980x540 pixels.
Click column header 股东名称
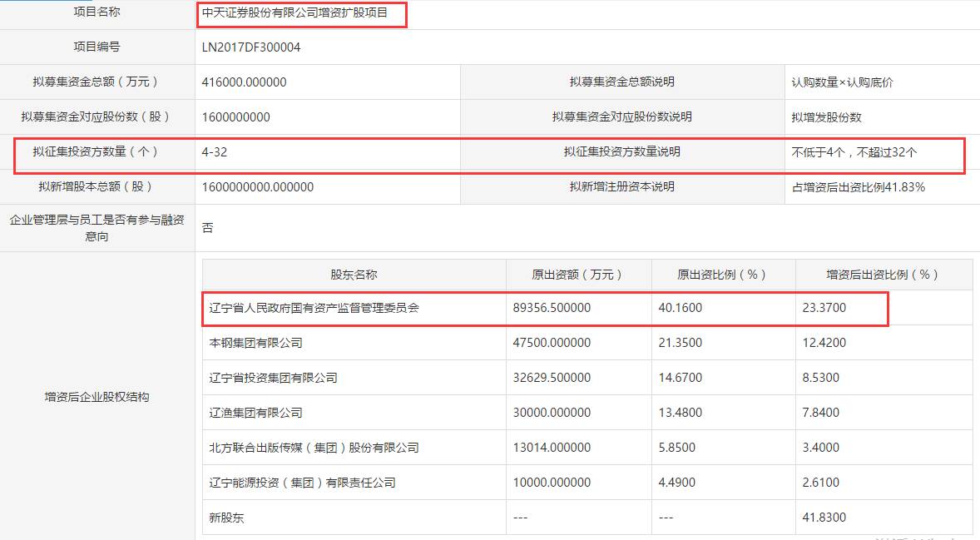354,275
